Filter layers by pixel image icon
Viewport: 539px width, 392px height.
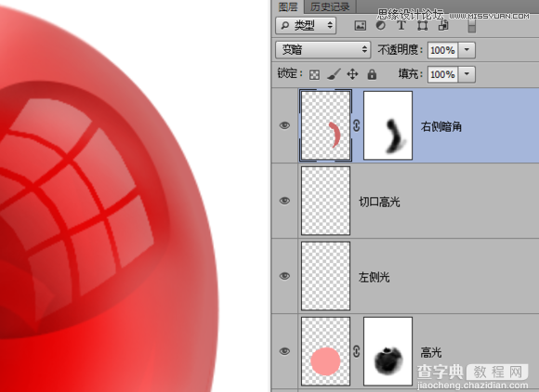360,25
